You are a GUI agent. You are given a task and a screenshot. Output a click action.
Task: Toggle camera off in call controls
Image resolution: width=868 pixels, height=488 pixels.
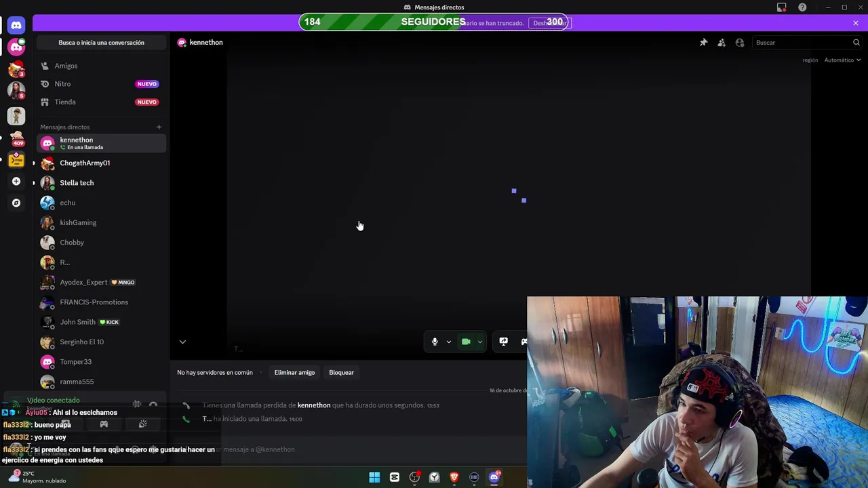pos(466,342)
